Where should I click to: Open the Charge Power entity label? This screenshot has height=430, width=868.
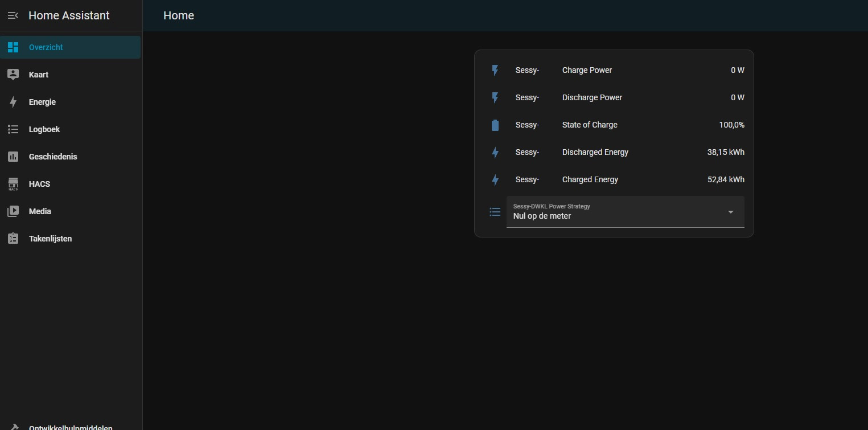coord(587,70)
